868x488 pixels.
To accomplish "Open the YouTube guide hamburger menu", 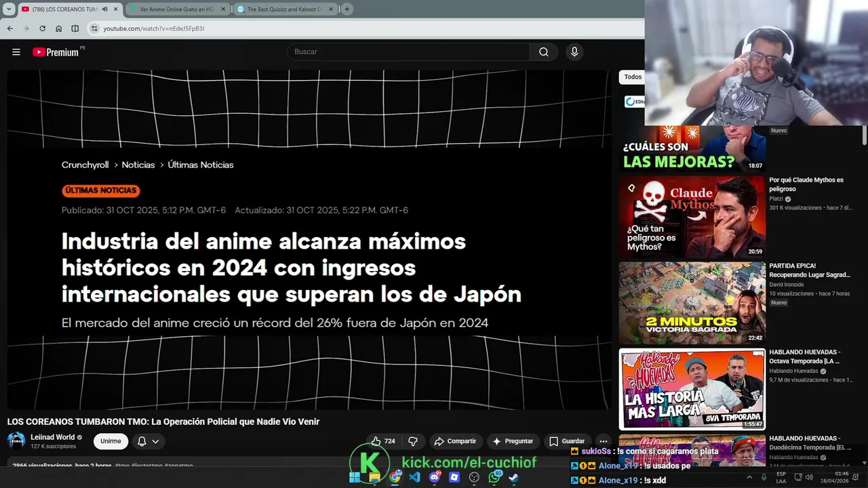I will [16, 52].
